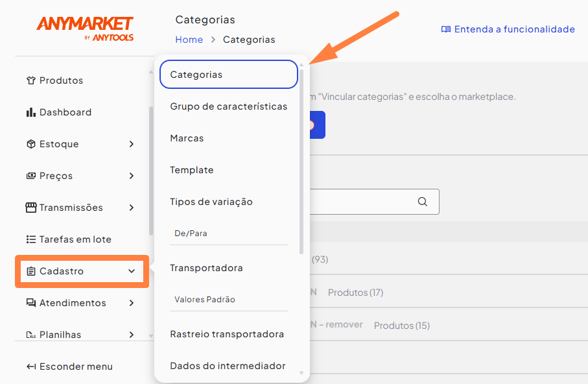Viewport: 588px width, 384px height.
Task: Hide the sidebar with Esconder menu
Action: pyautogui.click(x=69, y=366)
